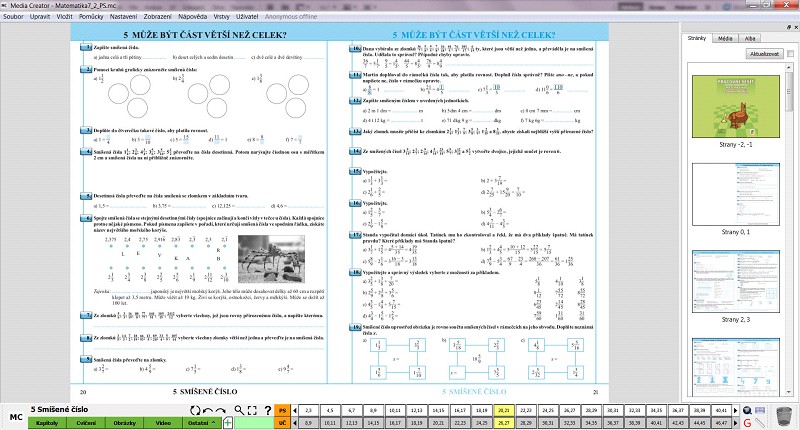This screenshot has width=800, height=430.
Task: Open the Soubor menu
Action: tap(13, 16)
